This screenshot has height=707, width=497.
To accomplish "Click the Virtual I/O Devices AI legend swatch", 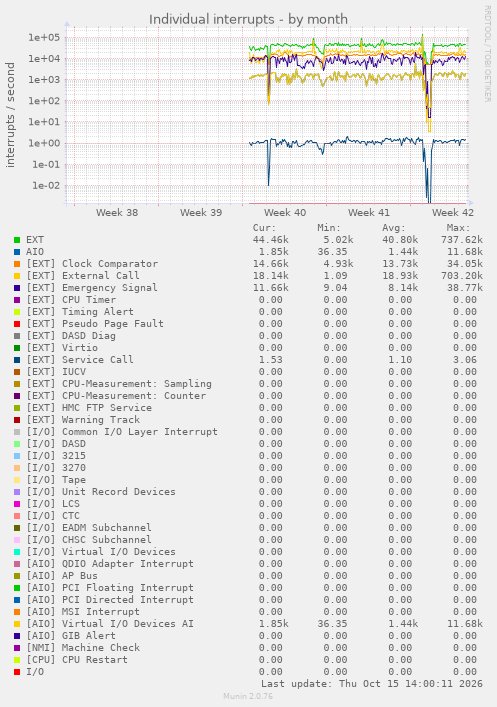I will point(17,624).
